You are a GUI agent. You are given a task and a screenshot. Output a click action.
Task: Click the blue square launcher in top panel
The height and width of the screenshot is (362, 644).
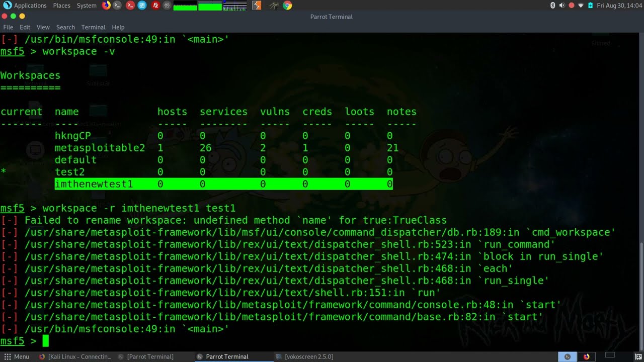coord(142,6)
